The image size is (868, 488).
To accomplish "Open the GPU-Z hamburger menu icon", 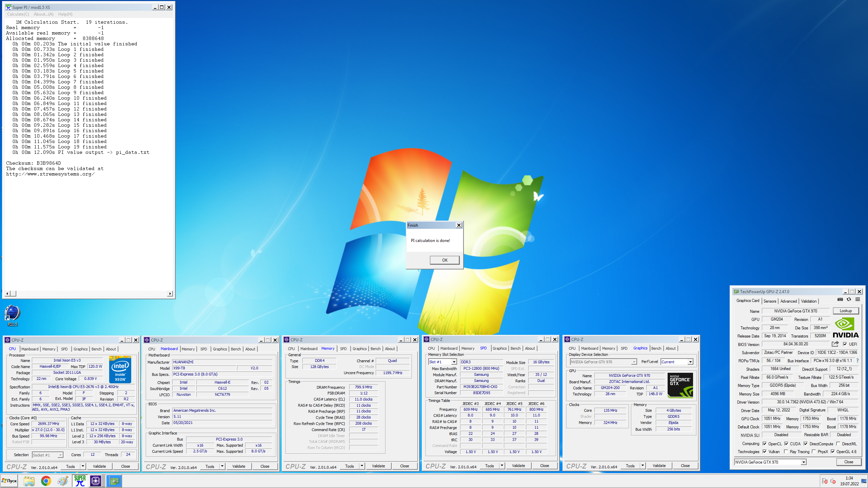I will pos(857,300).
